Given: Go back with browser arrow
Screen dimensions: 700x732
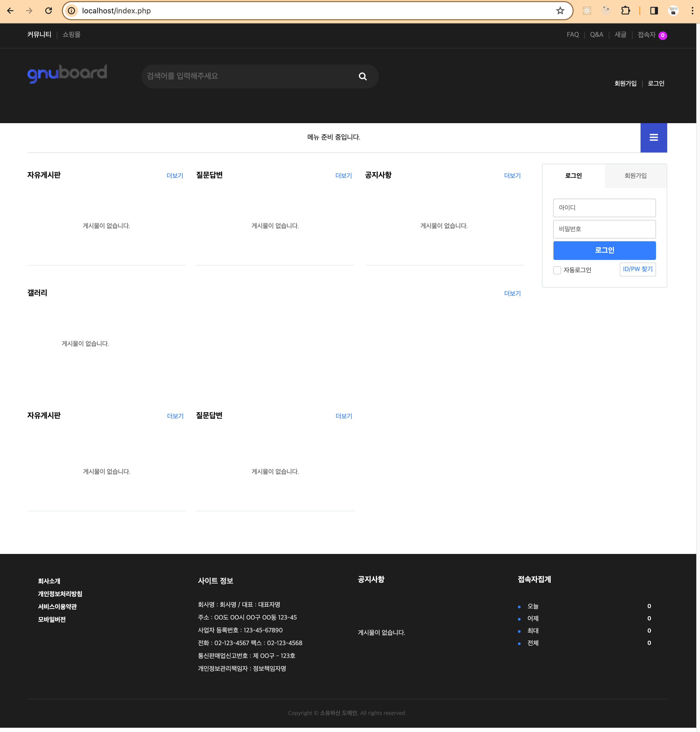Looking at the screenshot, I should pos(10,11).
